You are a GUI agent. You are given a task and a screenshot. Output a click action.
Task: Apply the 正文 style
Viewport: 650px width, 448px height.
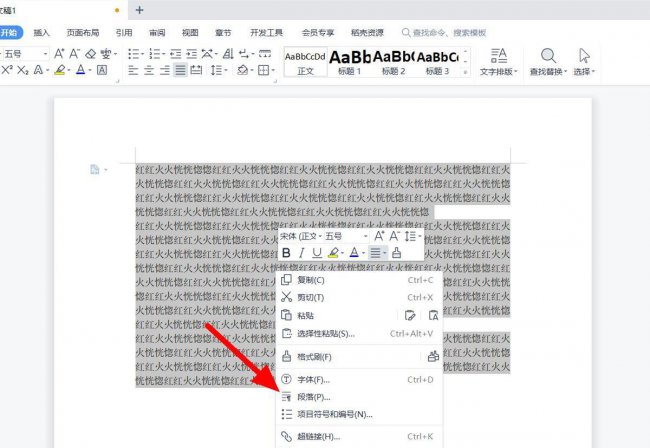tap(306, 62)
